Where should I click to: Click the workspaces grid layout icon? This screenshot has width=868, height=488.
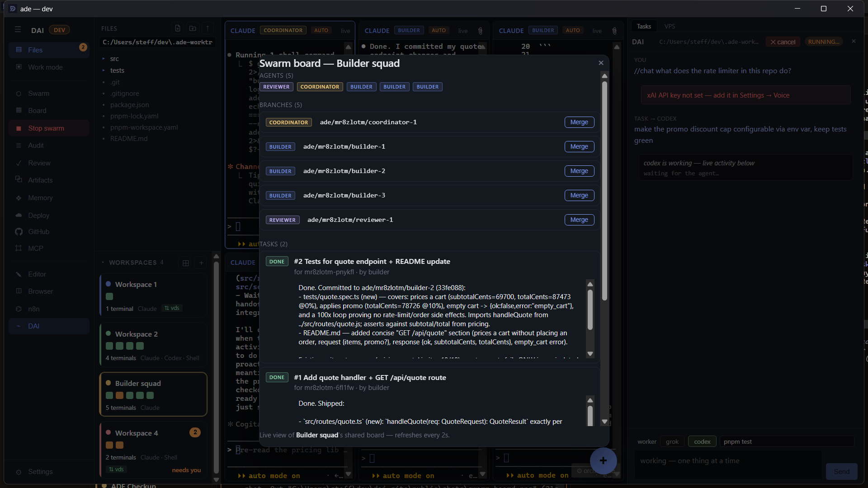186,263
